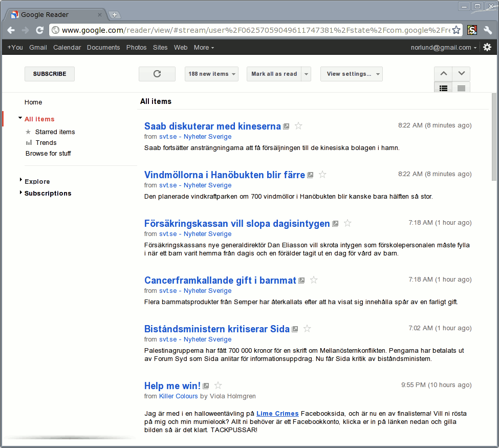Reload the page using browser refresh icon

39,30
